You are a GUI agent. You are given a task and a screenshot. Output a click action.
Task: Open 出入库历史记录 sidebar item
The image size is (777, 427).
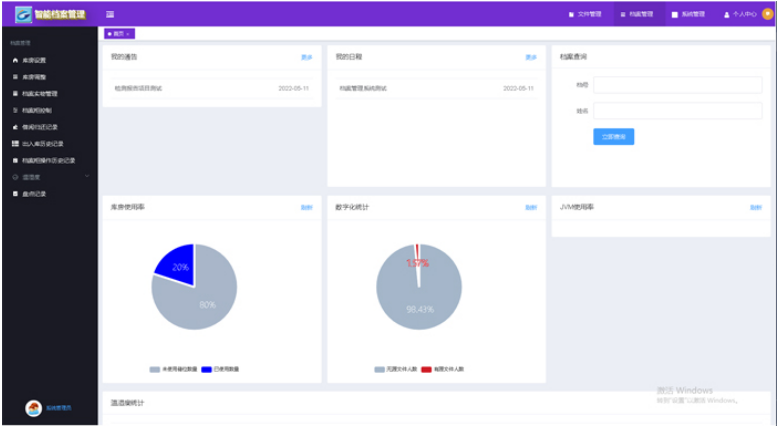pyautogui.click(x=42, y=143)
